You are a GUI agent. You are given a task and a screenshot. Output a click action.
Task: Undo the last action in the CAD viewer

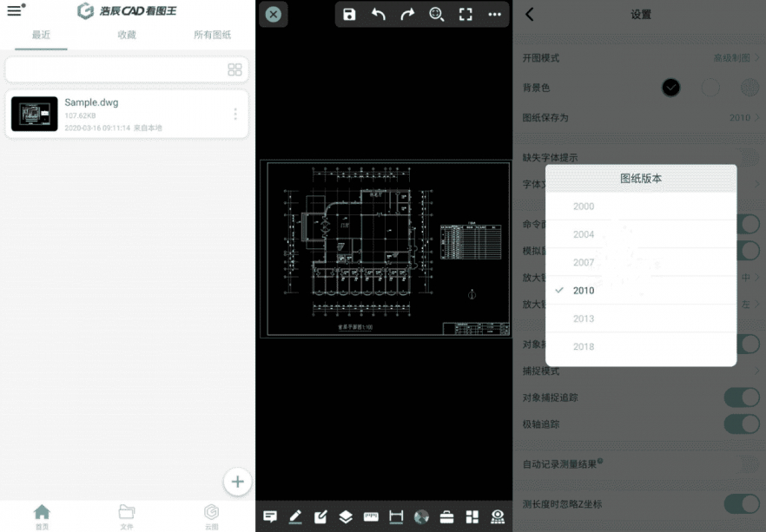pos(379,15)
